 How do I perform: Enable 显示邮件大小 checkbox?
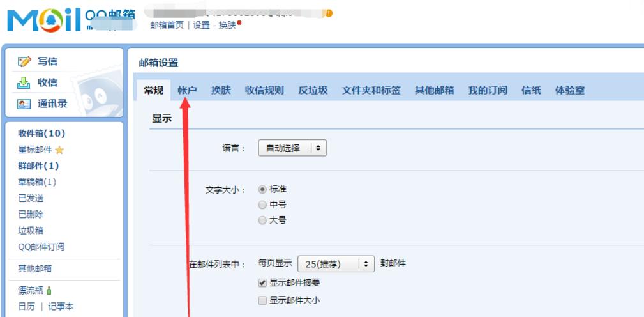point(262,300)
